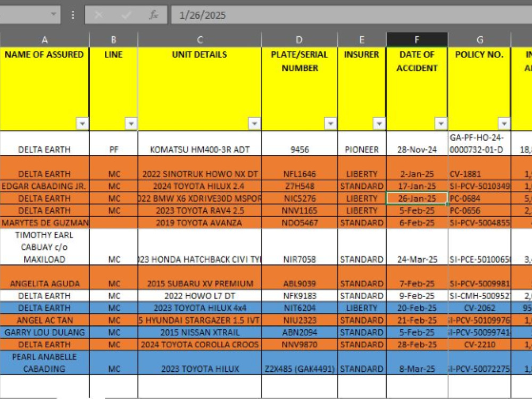
Task: Select policy cell CV-2062
Action: click(x=479, y=307)
